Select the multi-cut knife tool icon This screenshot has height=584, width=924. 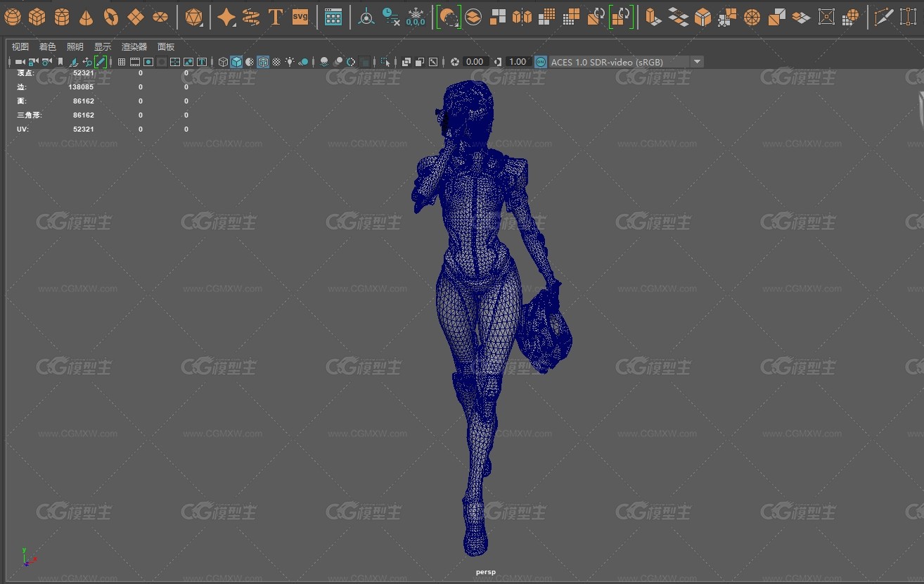tap(883, 16)
